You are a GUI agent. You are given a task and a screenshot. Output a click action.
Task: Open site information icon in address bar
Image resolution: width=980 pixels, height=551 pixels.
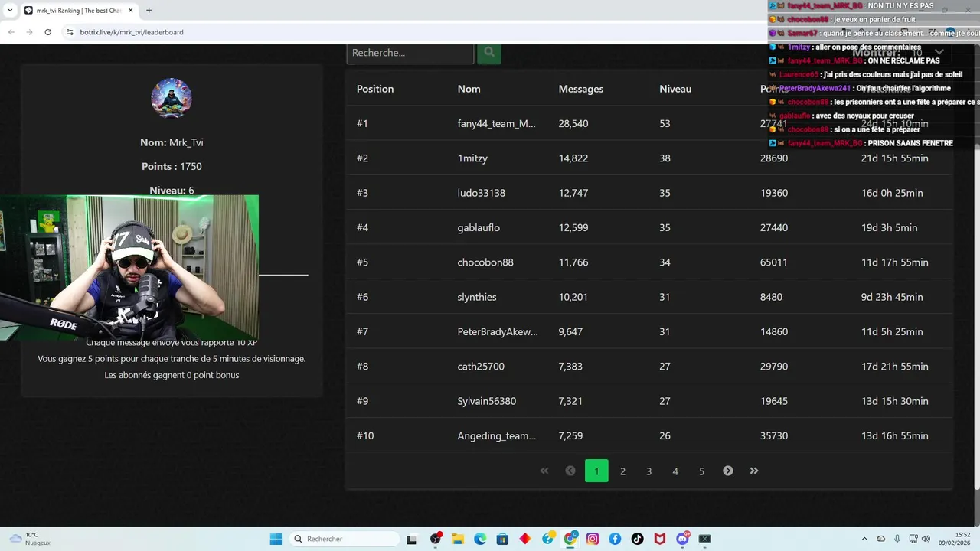click(x=70, y=32)
